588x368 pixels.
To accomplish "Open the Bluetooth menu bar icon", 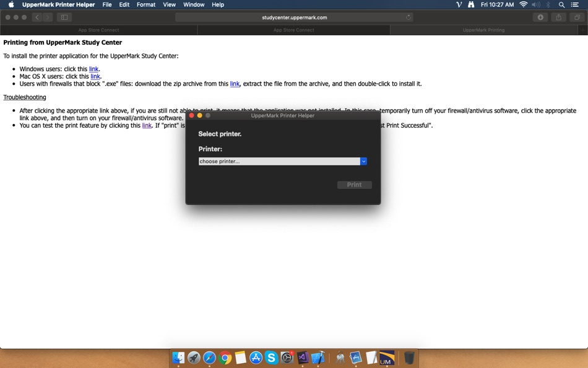I will point(548,4).
